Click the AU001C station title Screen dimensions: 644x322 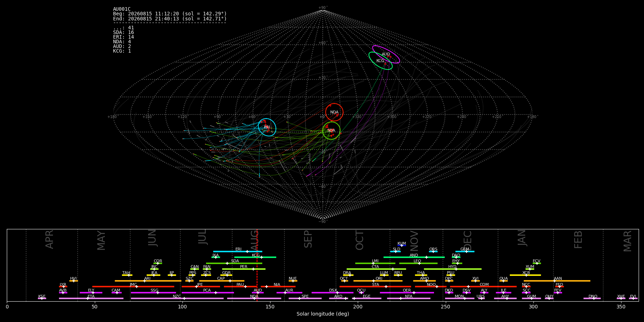122,9
